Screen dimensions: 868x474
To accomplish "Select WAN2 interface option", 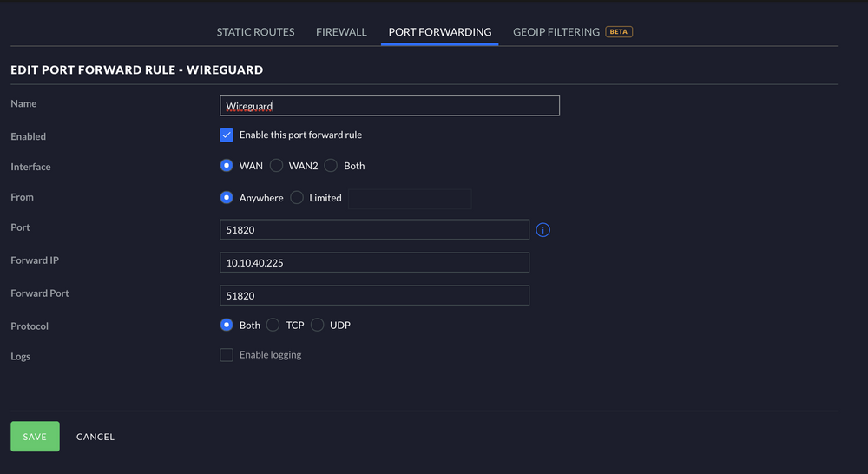I will pyautogui.click(x=276, y=166).
